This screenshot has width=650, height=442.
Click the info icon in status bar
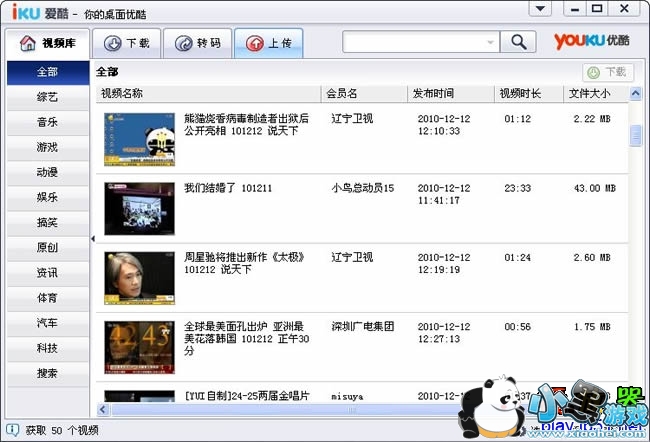click(x=10, y=430)
